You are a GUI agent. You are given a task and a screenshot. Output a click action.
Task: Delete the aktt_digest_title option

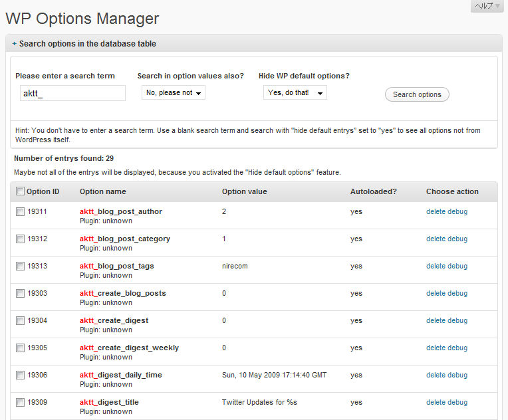tap(436, 402)
